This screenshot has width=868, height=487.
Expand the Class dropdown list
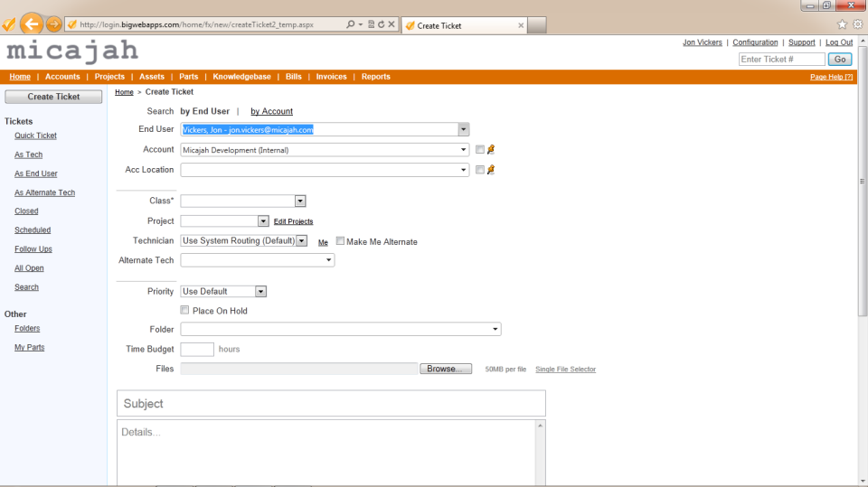tap(300, 201)
